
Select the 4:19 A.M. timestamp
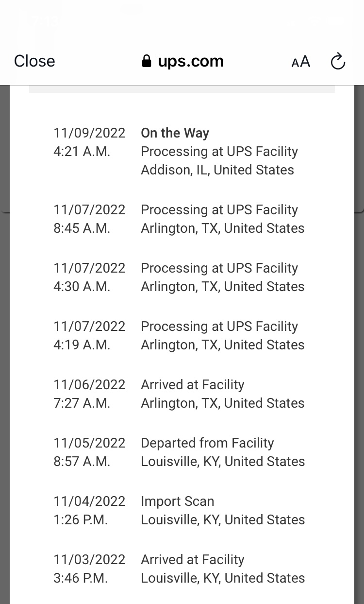point(82,345)
